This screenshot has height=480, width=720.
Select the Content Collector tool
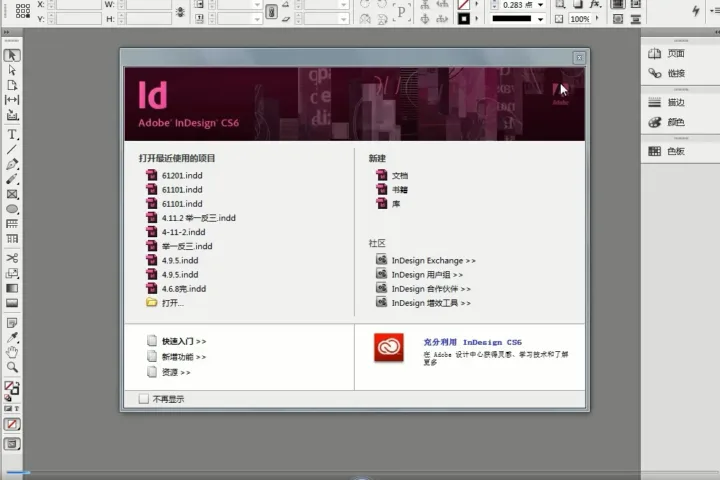pyautogui.click(x=12, y=115)
